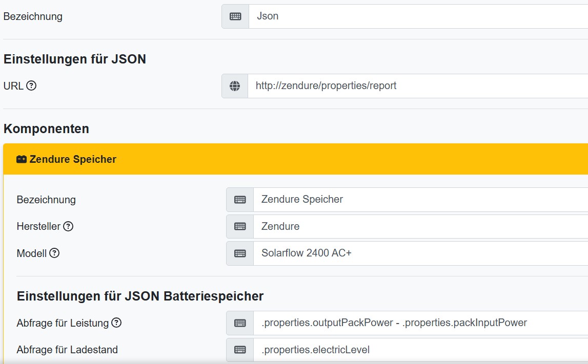588x364 pixels.
Task: Click the keyboard icon beside the Json name field
Action: (235, 16)
